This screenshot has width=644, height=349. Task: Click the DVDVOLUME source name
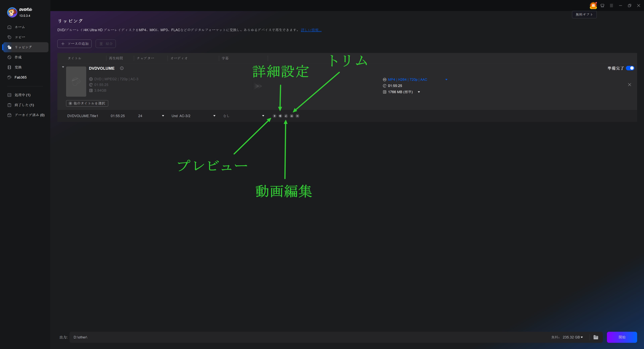tap(101, 68)
